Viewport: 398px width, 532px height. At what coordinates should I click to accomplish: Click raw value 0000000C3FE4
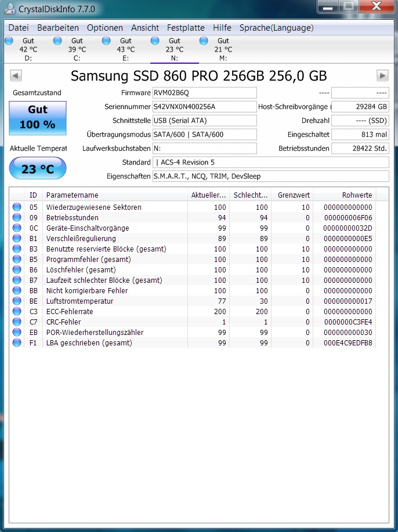(348, 322)
